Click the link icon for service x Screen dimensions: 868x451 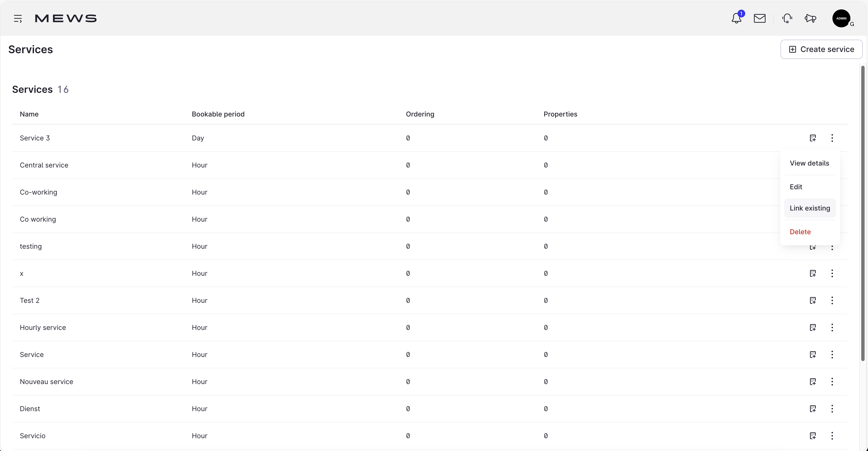coord(813,273)
